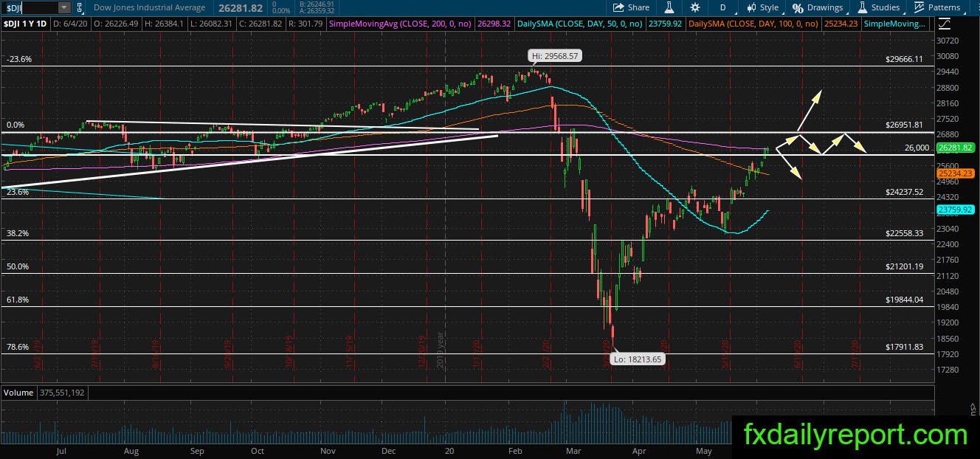Screen dimensions: 980x459
Task: Click the Mar label on the time axis
Action: (573, 450)
